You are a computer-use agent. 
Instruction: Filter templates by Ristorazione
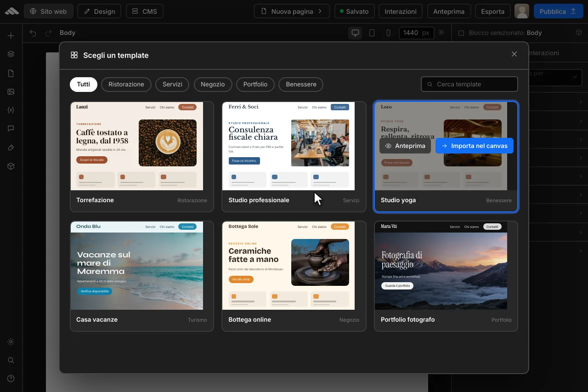[x=126, y=85]
